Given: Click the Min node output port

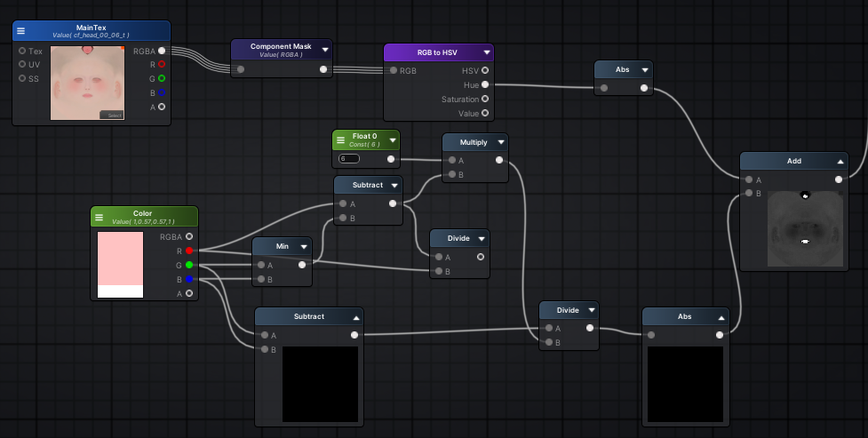Looking at the screenshot, I should (x=302, y=265).
